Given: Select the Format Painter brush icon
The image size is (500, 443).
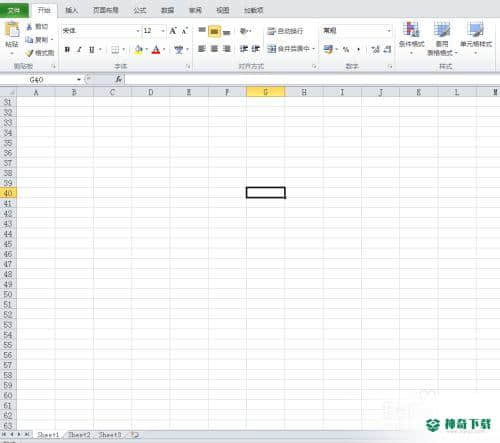Looking at the screenshot, I should 30,53.
